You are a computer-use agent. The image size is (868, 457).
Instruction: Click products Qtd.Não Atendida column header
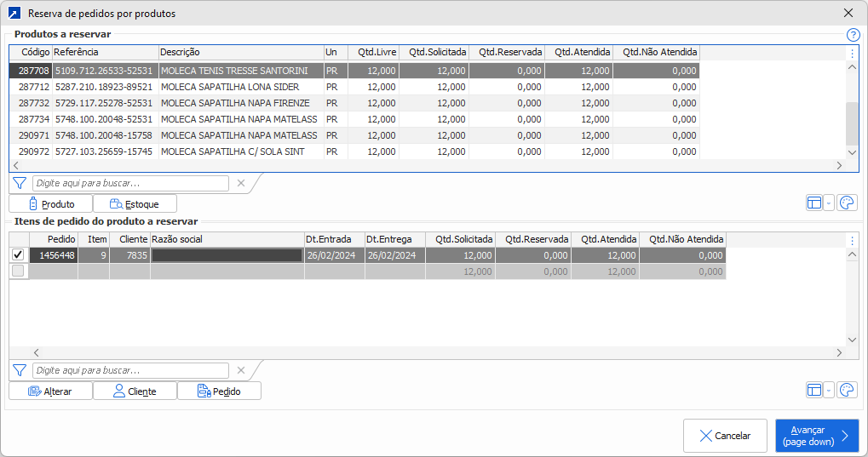657,53
